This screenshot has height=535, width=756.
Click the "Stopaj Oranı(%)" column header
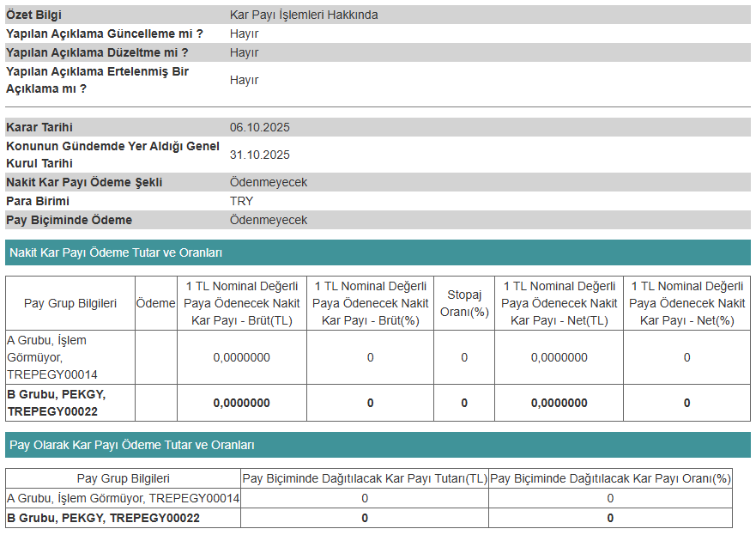[464, 303]
